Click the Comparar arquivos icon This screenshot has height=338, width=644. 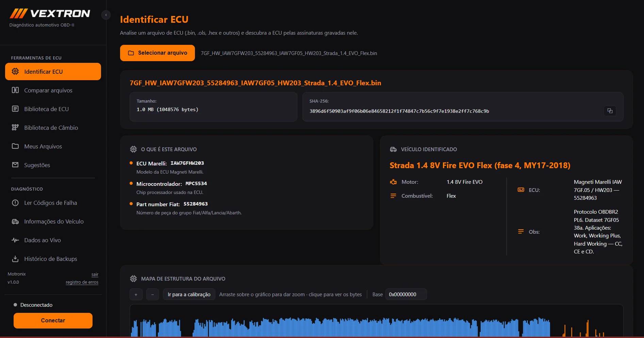[x=15, y=90]
